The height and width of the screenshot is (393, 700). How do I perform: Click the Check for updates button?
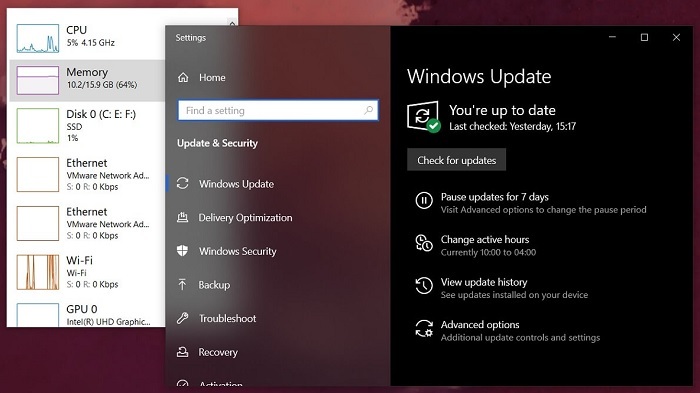point(456,160)
